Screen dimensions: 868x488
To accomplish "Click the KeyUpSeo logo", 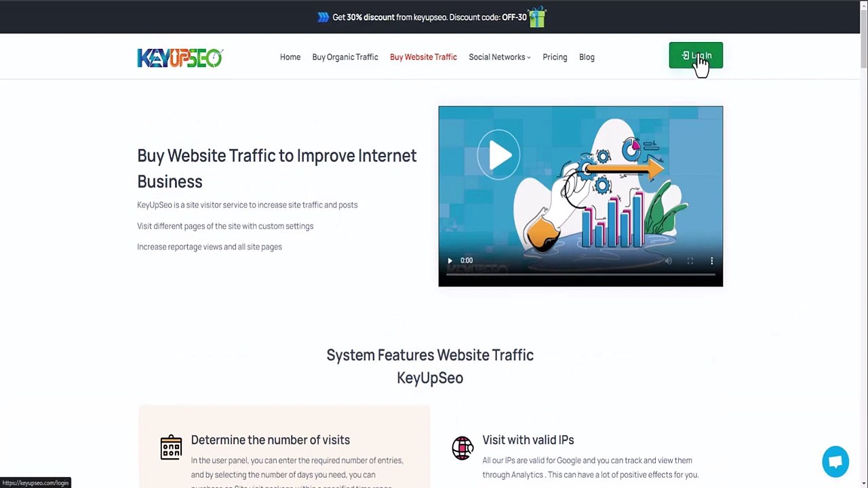I will click(x=180, y=58).
